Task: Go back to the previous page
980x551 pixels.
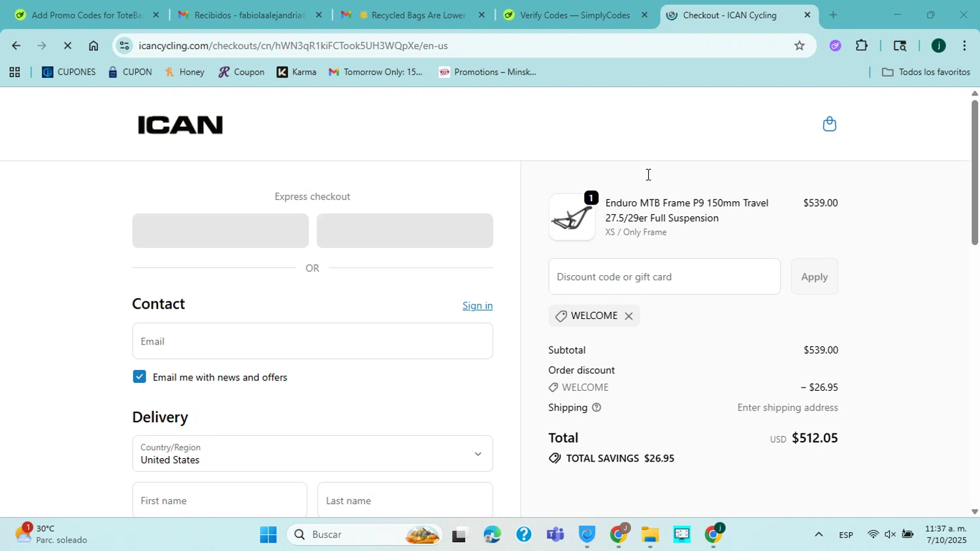Action: click(x=16, y=46)
